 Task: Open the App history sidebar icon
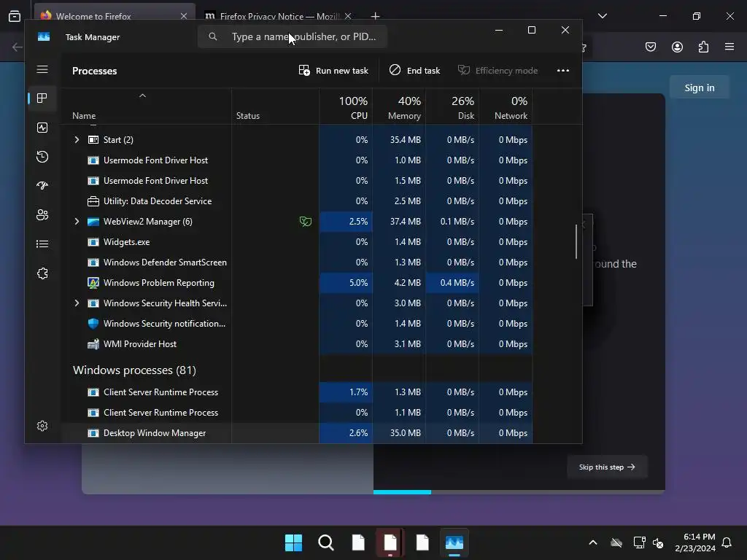(x=42, y=157)
